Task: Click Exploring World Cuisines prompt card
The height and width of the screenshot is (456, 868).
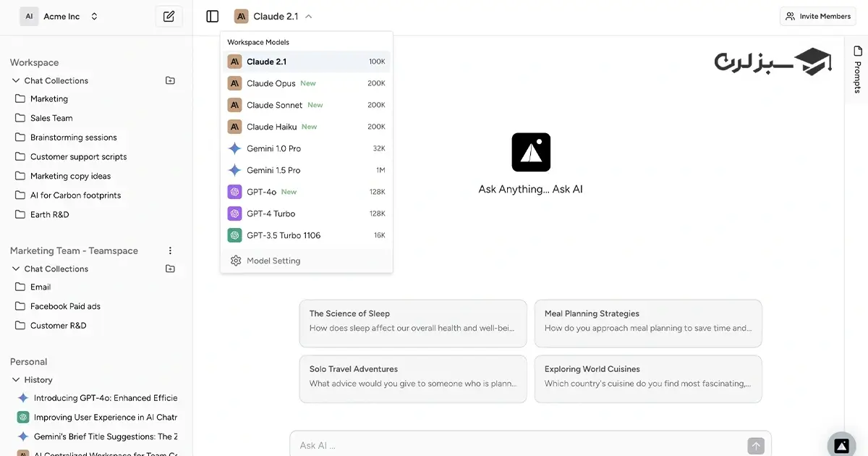Action: pyautogui.click(x=648, y=379)
